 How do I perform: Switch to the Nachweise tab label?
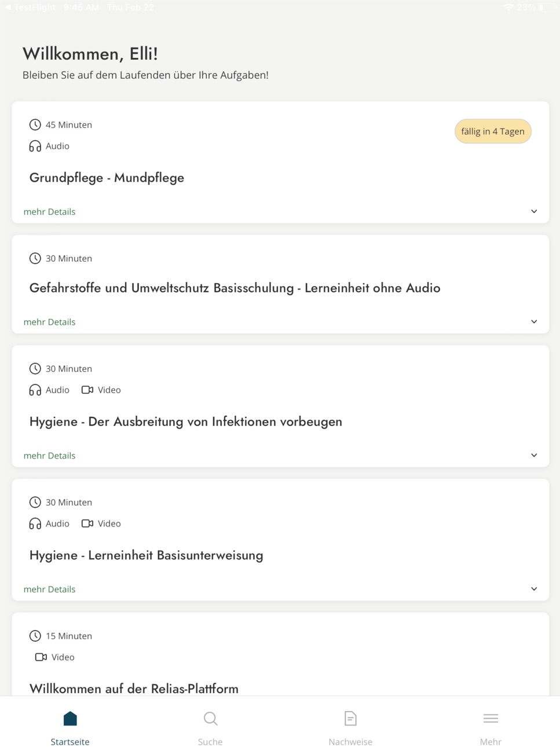pos(350,742)
